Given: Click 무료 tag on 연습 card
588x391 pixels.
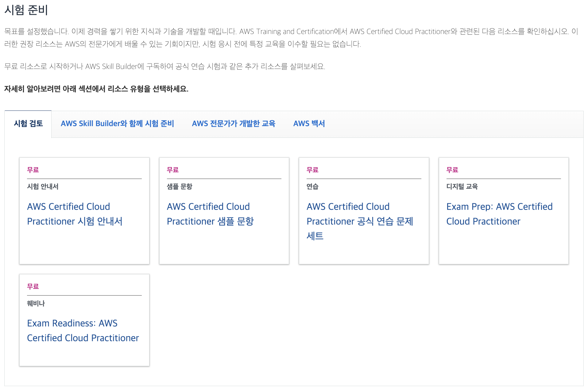Looking at the screenshot, I should click(x=312, y=170).
